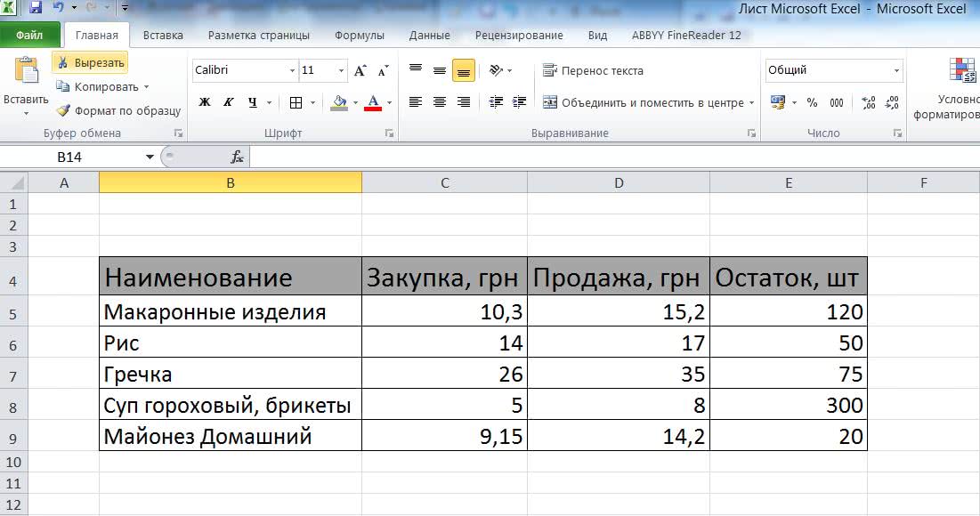Align text left
Screen dimensions: 980x516
416,101
